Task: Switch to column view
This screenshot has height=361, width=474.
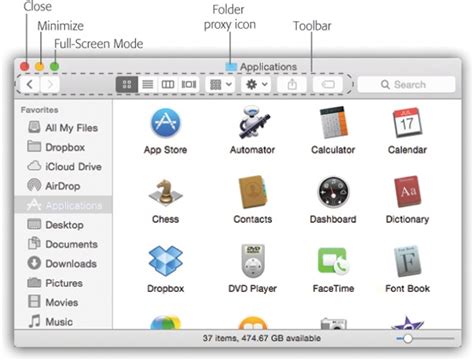Action: [x=168, y=85]
